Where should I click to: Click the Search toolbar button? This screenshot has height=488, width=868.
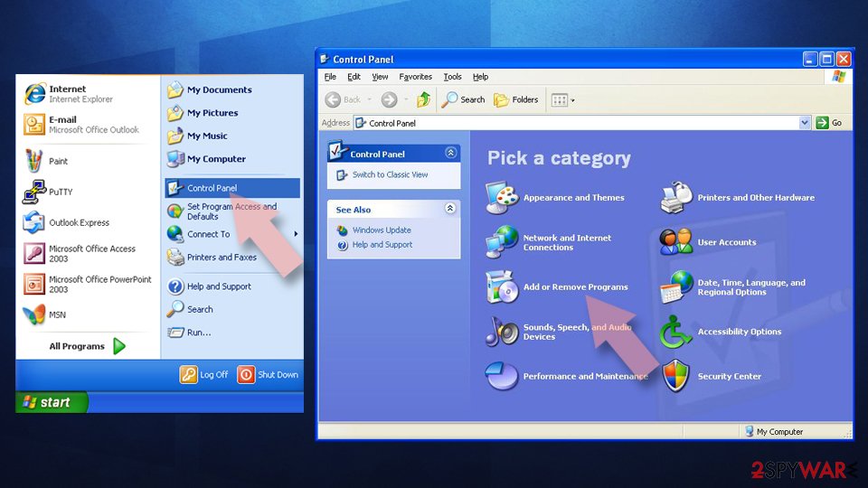[x=463, y=99]
